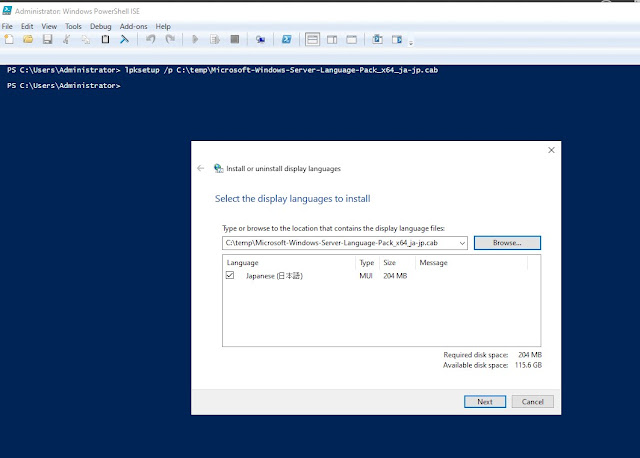
Task: Open a script with the folder icon
Action: coord(28,39)
